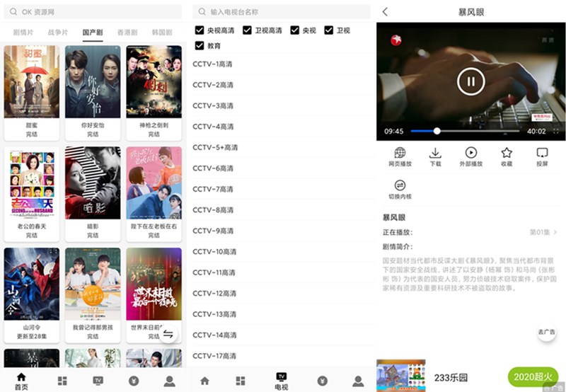
Task: Click floating swap arrows button
Action: 168,334
